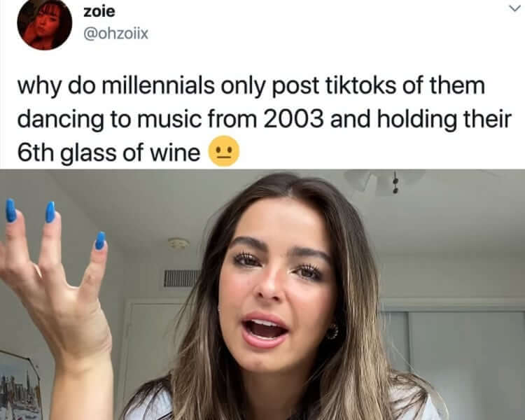Screen dimensions: 525x420
Task: Open zoie's round profile avatar
Action: (45, 24)
